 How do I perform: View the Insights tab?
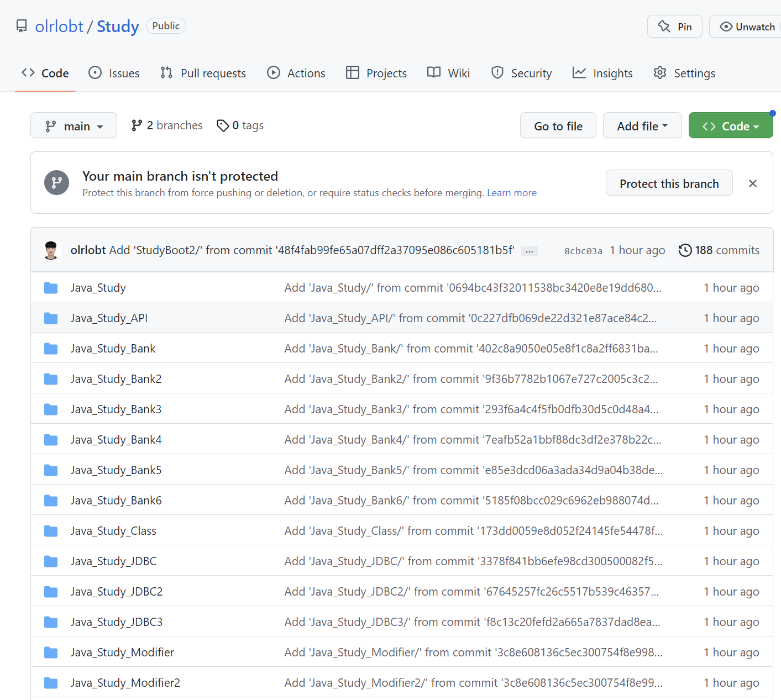pyautogui.click(x=602, y=73)
